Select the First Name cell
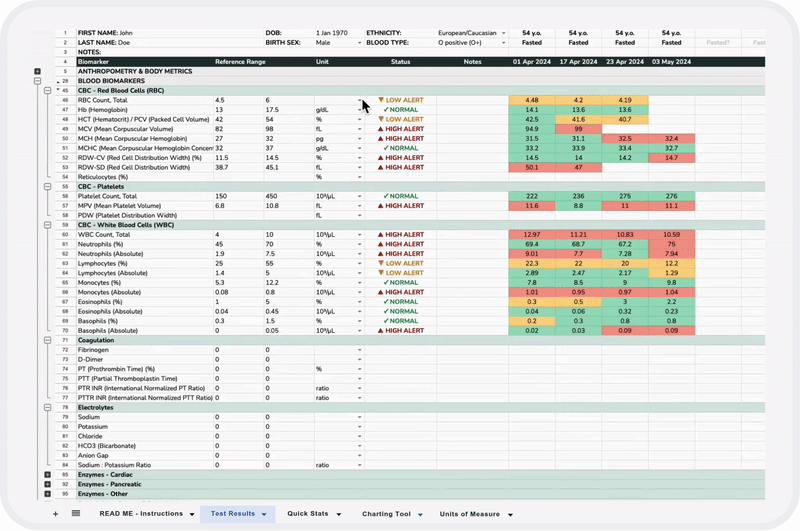 click(x=170, y=33)
